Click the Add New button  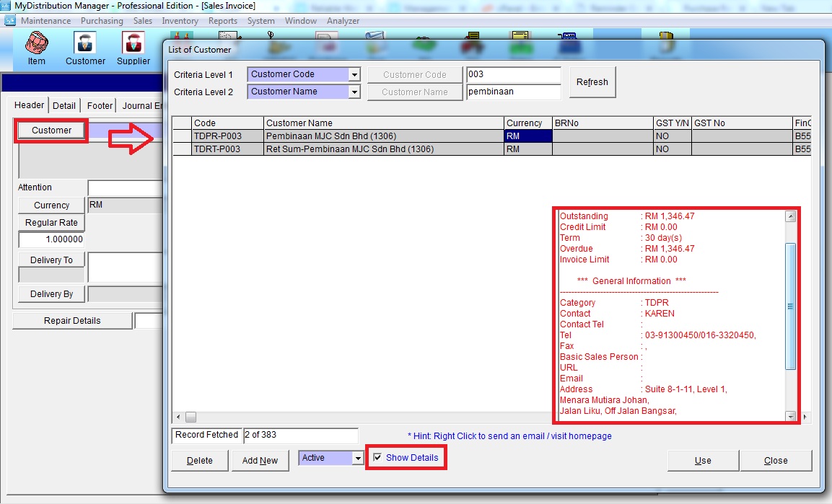click(260, 461)
